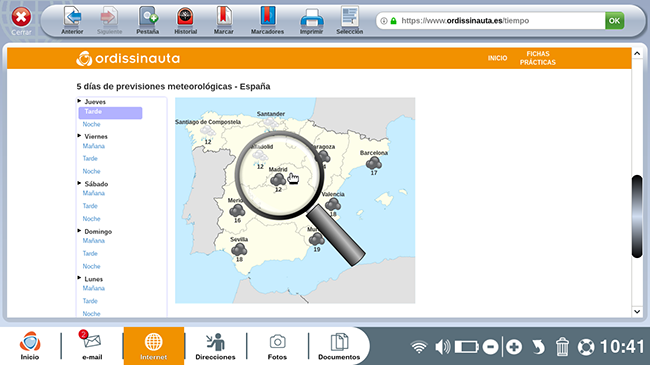Open the trash bin icon

click(x=562, y=347)
